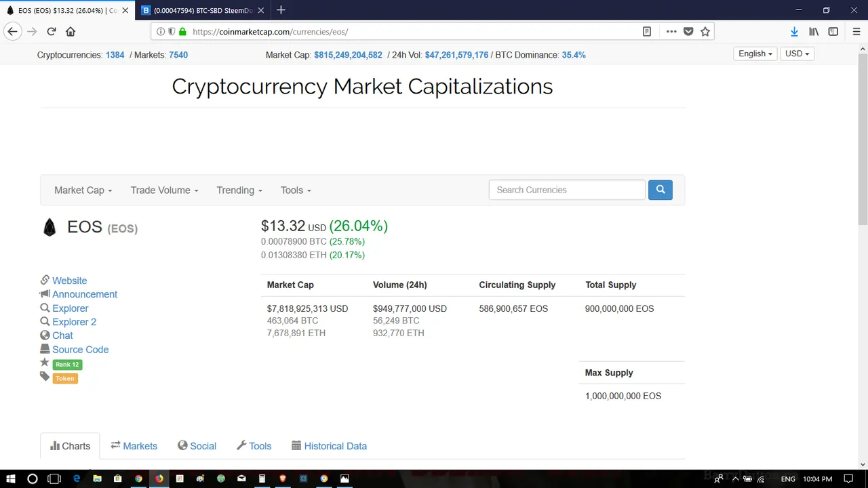868x488 pixels.
Task: Open the USD currency dropdown
Action: click(x=797, y=54)
